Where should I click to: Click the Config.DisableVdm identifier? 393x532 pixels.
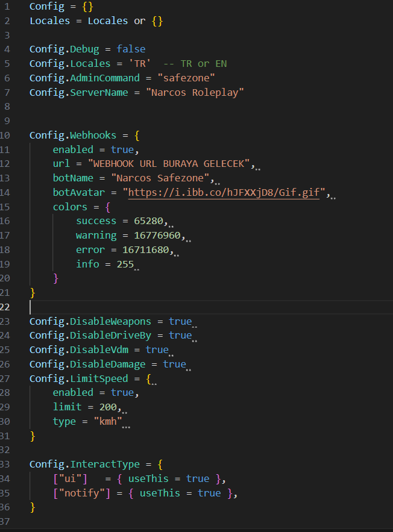[x=79, y=349]
